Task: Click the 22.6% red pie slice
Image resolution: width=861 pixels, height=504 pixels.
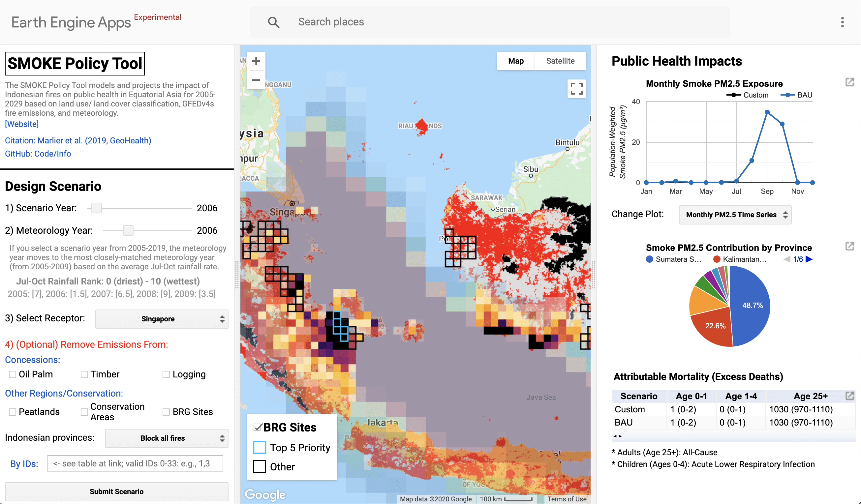Action: click(x=715, y=326)
